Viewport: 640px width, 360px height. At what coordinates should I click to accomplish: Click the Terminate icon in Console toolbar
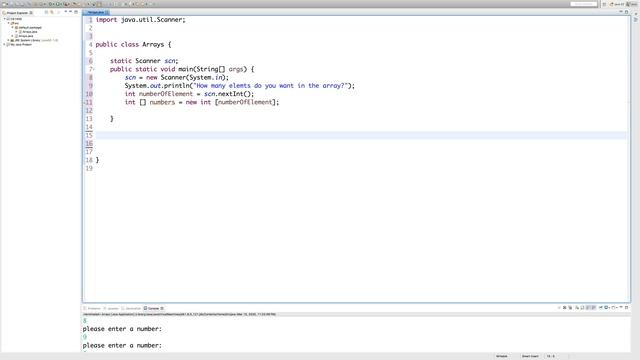(x=559, y=307)
